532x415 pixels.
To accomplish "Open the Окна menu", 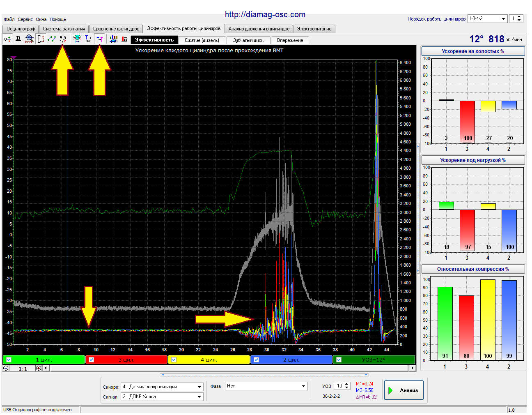I will tap(41, 19).
